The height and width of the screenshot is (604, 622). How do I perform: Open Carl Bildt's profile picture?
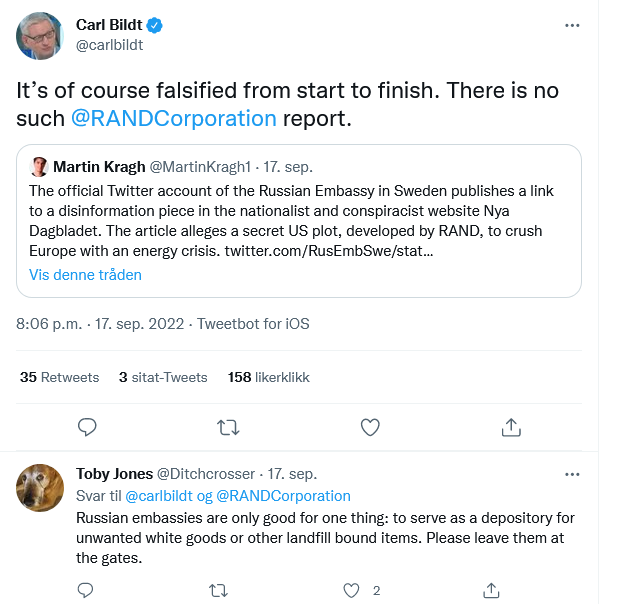(41, 35)
